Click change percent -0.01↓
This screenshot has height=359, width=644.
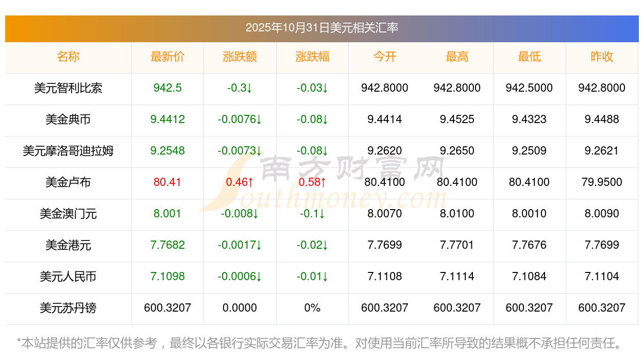coord(312,277)
